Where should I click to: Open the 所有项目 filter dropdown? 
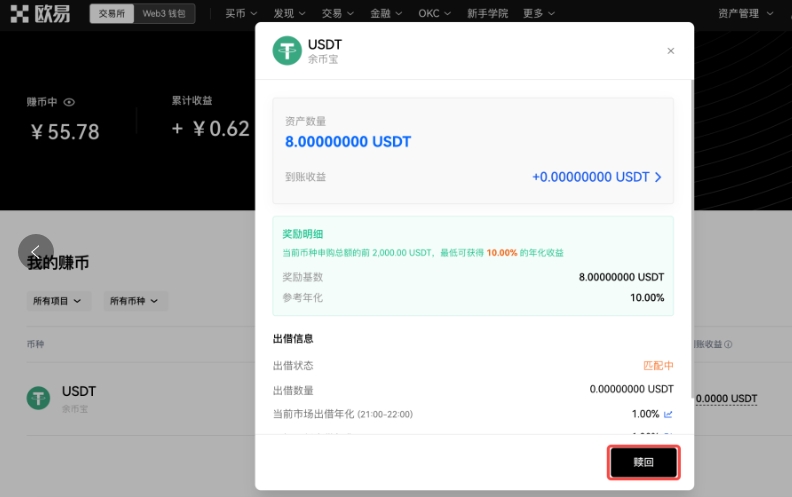(58, 301)
